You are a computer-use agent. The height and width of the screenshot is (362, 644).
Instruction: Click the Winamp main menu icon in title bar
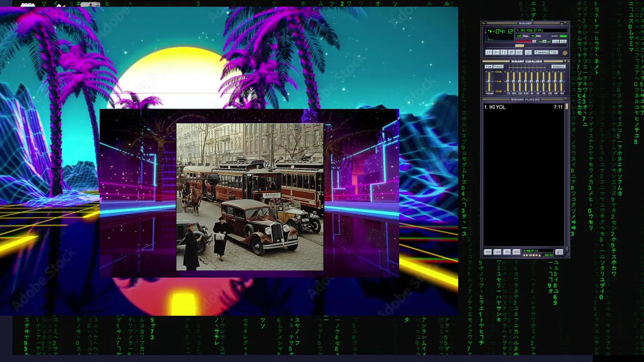click(x=484, y=23)
